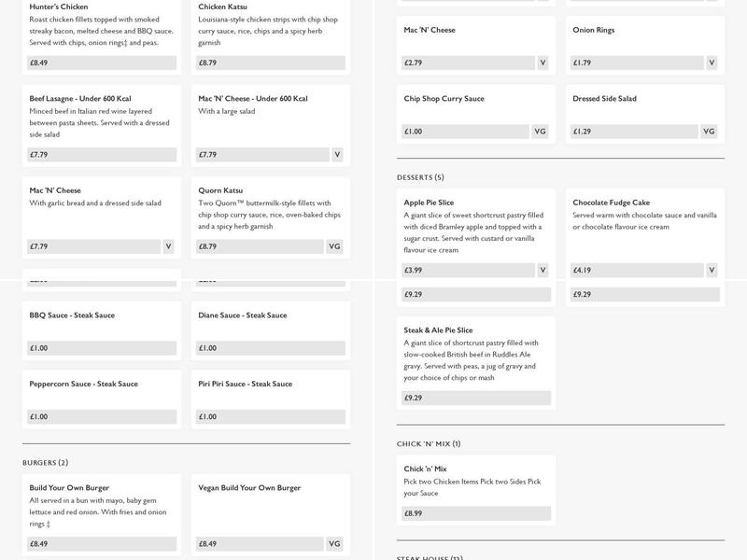Click the V badge on Chocolate Fudge Cake
Viewport: 747px width, 560px height.
point(712,270)
